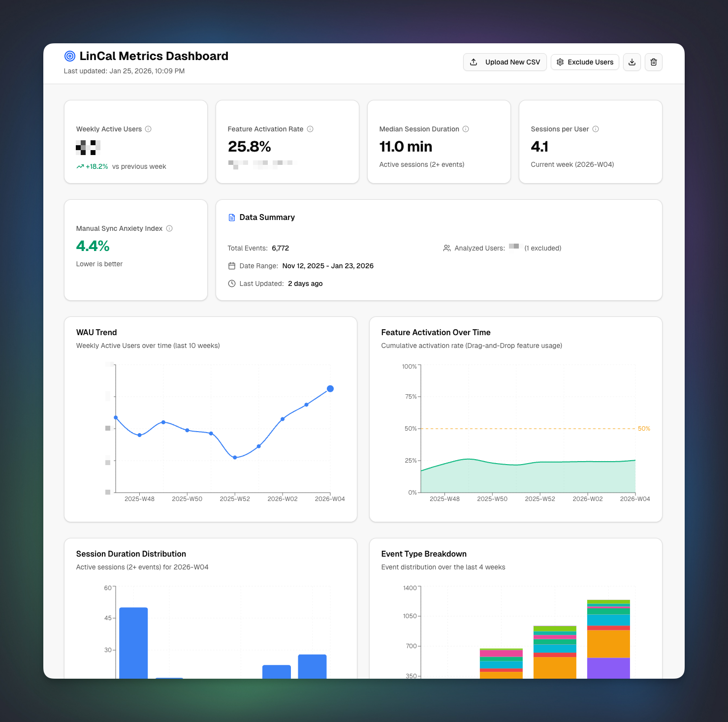The width and height of the screenshot is (728, 722).
Task: Open info tooltip for Weekly Active Users
Action: pos(148,129)
